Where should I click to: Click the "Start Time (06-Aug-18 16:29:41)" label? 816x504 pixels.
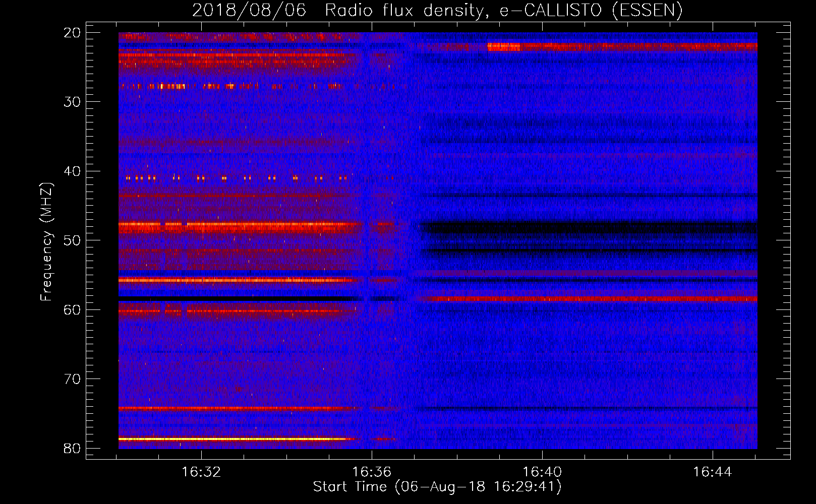(437, 487)
